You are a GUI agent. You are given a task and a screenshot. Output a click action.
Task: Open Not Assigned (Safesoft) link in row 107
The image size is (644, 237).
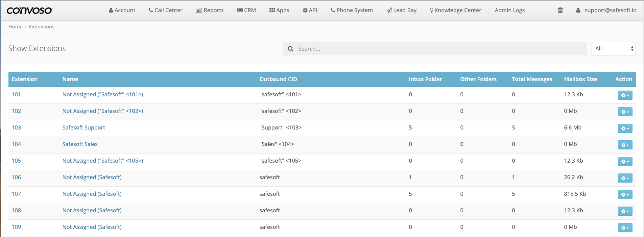tap(92, 194)
